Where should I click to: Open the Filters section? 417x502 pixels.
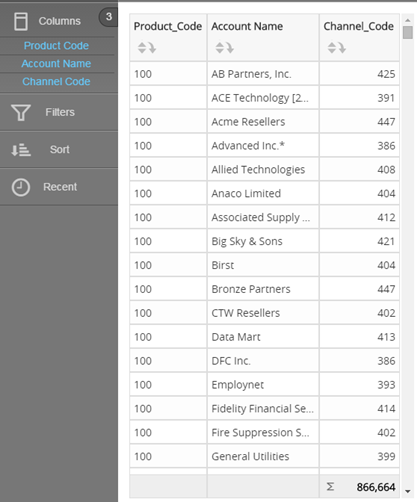[x=59, y=112]
